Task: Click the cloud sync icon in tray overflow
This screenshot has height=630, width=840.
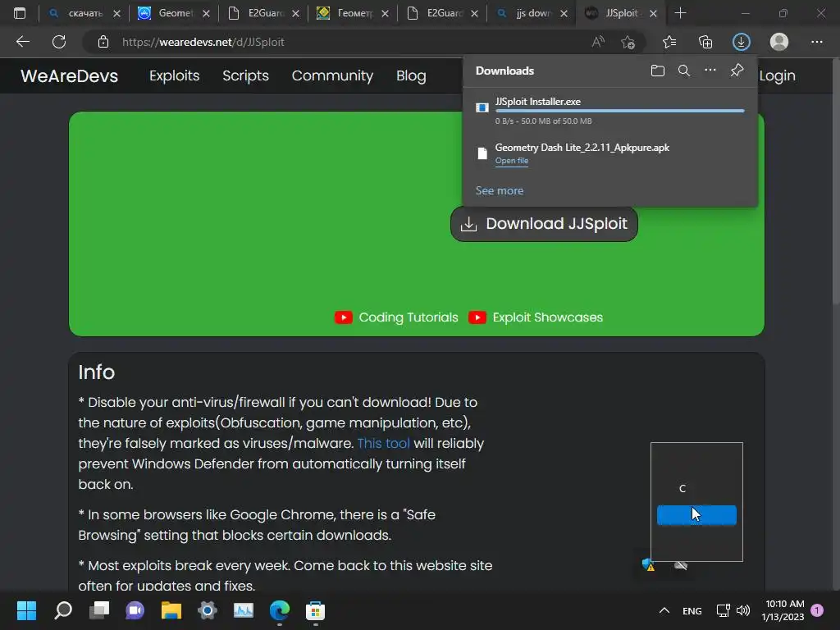Action: (680, 565)
